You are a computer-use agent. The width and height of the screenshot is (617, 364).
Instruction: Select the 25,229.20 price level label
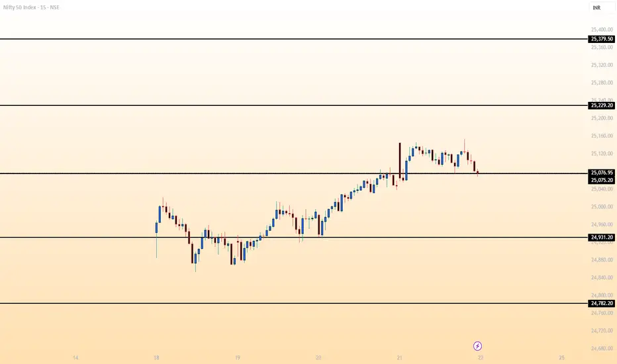coord(601,105)
